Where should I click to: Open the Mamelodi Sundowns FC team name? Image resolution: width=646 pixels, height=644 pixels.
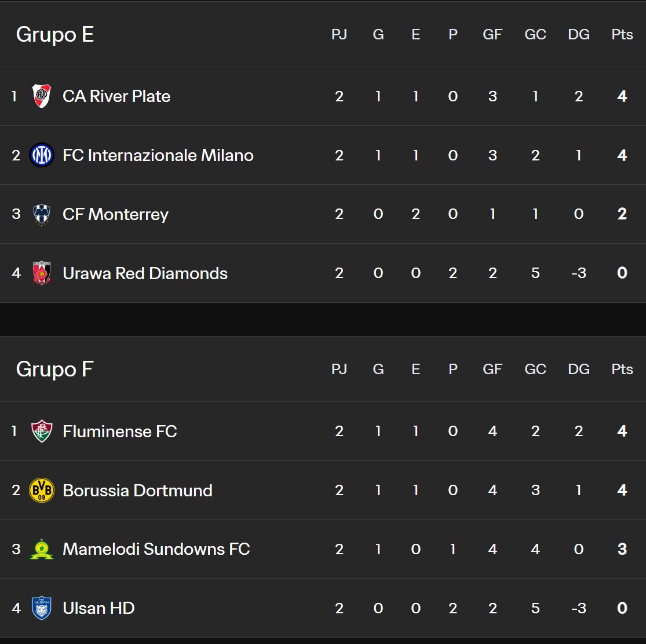coord(156,549)
